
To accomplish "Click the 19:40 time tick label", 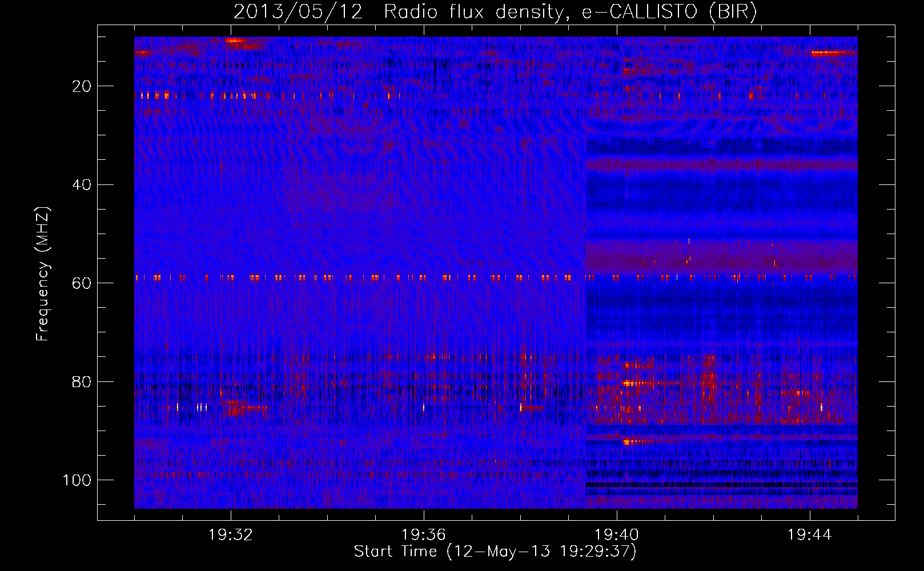I will tap(617, 535).
